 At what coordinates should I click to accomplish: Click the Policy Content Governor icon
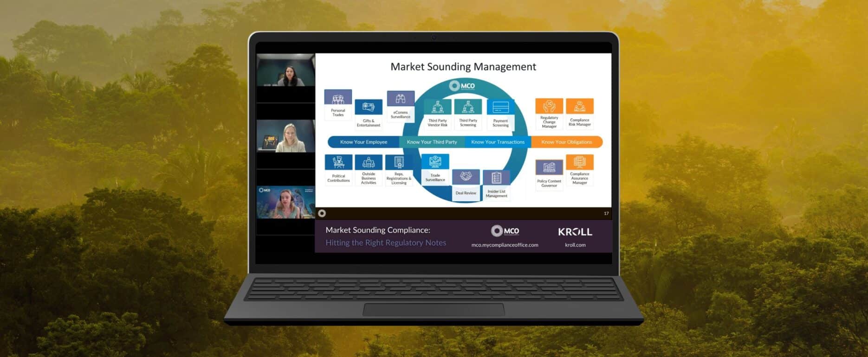tap(549, 168)
